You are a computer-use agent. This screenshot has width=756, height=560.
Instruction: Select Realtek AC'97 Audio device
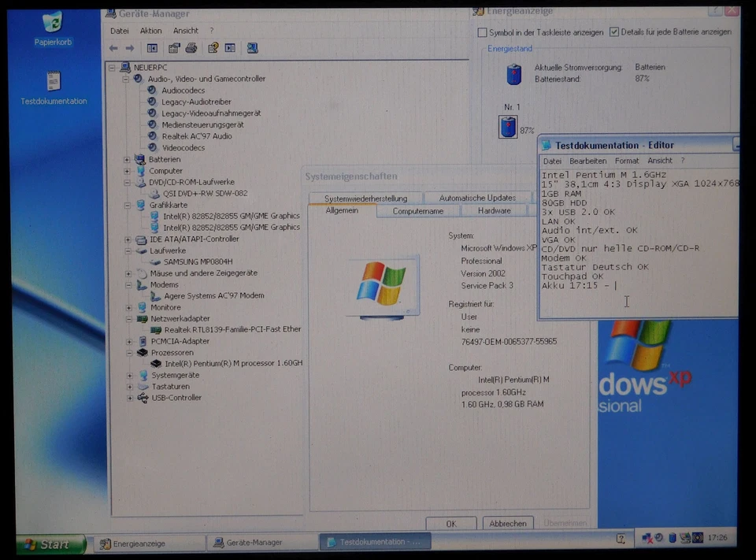tap(197, 136)
